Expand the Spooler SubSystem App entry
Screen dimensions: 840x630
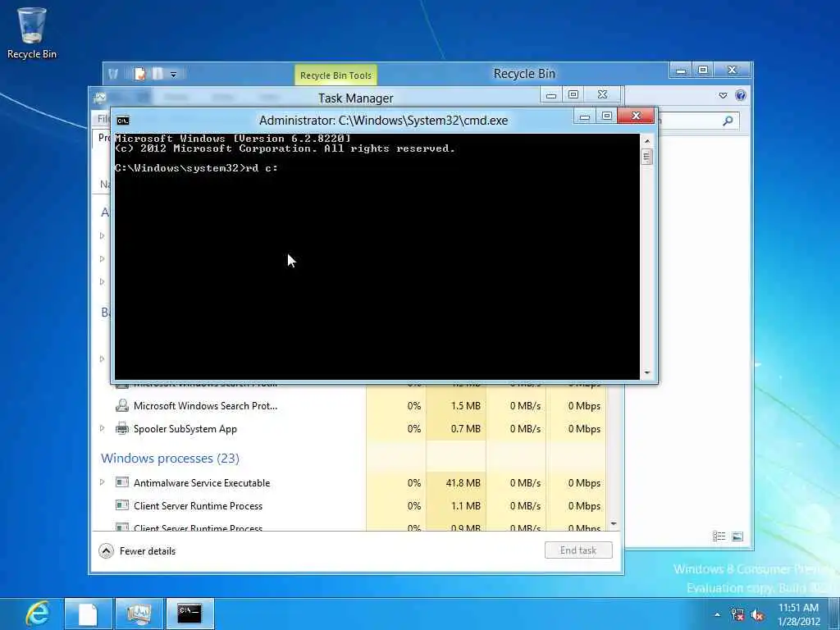pos(103,428)
